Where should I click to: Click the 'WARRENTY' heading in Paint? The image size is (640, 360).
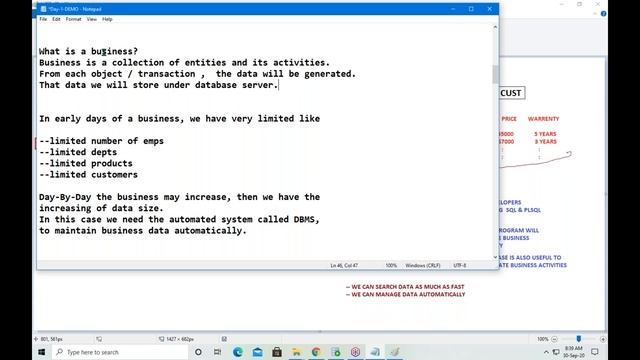[543, 119]
